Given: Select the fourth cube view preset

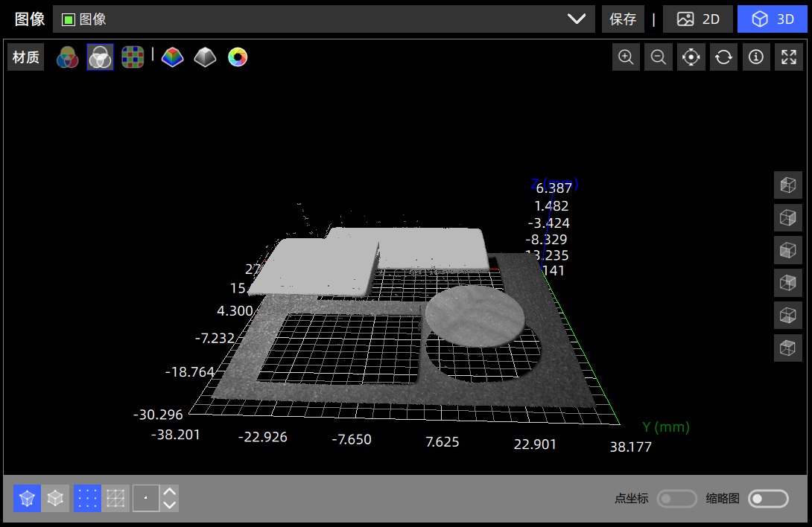Looking at the screenshot, I should pos(787,283).
